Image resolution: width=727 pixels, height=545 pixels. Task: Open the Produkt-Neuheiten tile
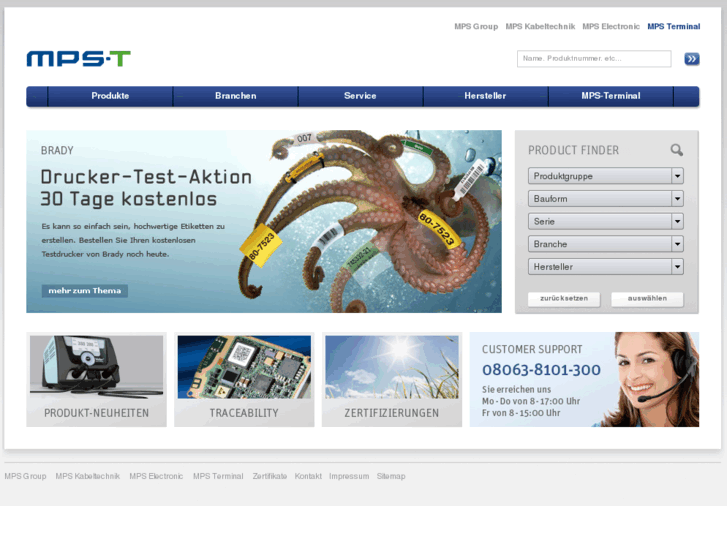[96, 379]
